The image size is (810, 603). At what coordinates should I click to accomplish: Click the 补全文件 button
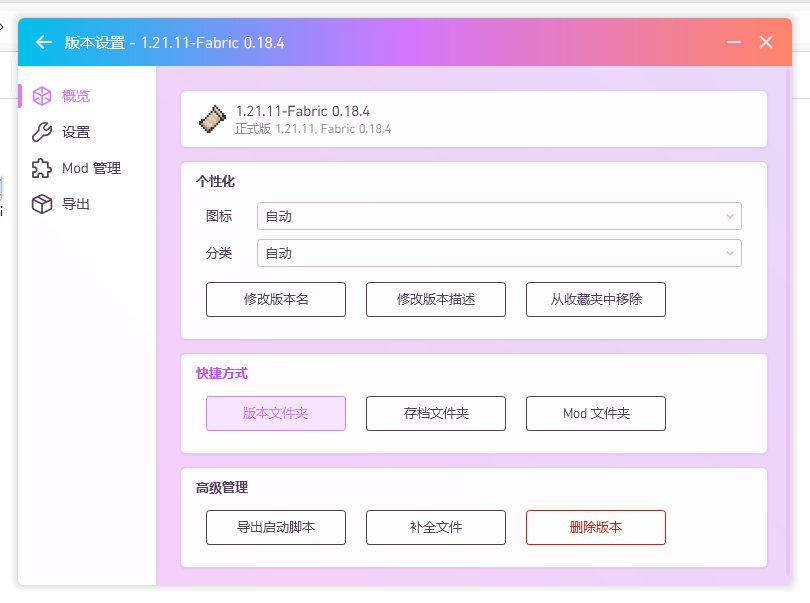click(436, 527)
